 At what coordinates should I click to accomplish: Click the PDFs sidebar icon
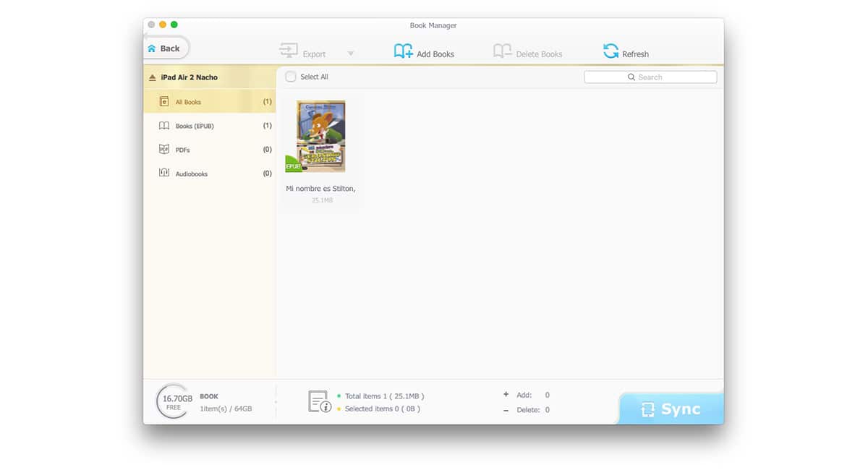coord(163,150)
